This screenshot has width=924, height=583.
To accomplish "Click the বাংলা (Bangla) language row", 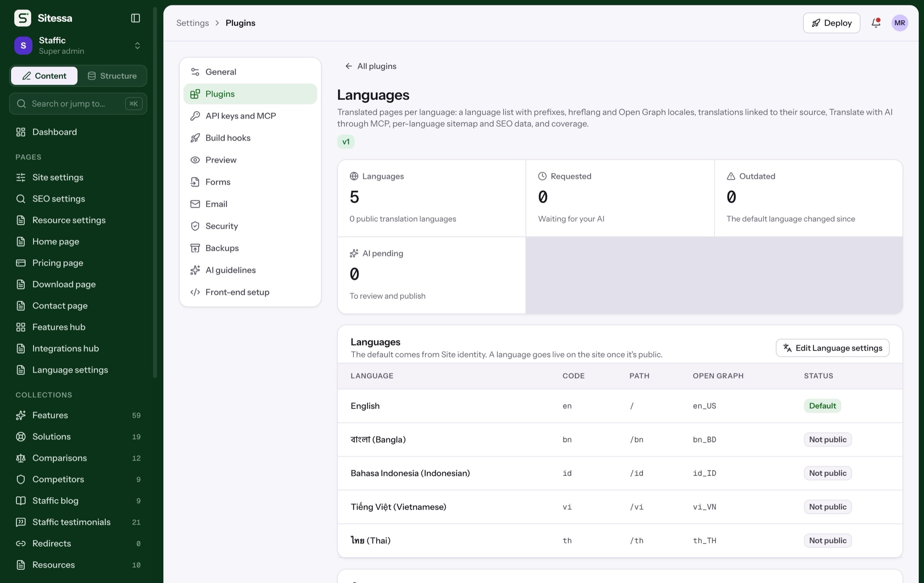I will coord(620,439).
